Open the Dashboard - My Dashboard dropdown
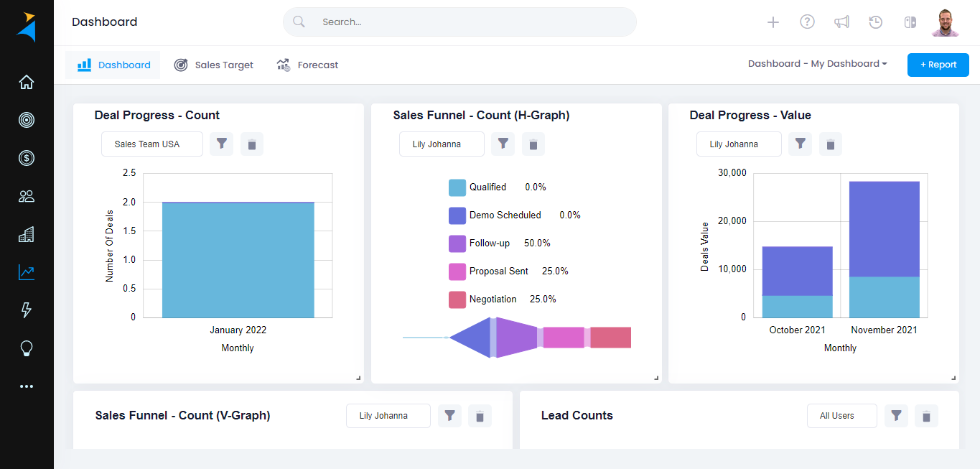This screenshot has height=469, width=980. click(x=817, y=63)
